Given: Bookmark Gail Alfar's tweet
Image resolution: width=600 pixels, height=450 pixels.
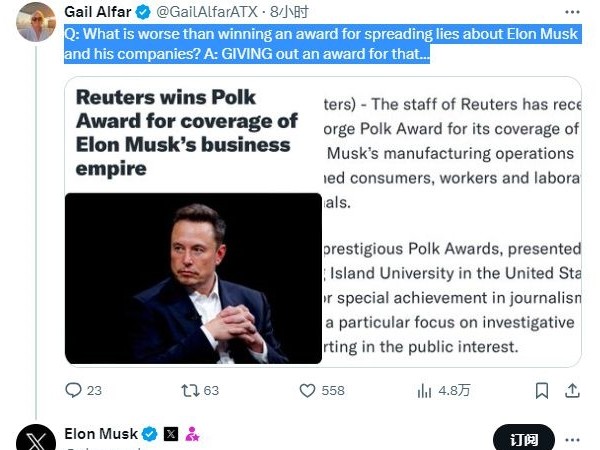Looking at the screenshot, I should click(541, 390).
